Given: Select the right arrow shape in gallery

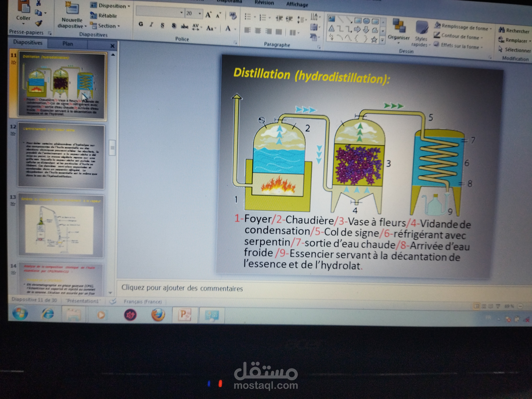Looking at the screenshot, I should pyautogui.click(x=357, y=30).
